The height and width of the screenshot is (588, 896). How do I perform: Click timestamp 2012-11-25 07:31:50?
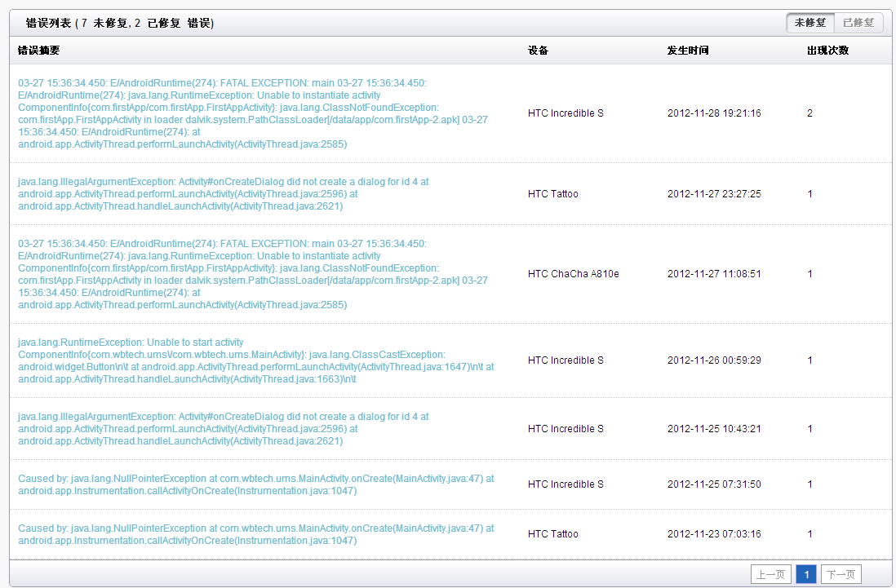point(714,484)
